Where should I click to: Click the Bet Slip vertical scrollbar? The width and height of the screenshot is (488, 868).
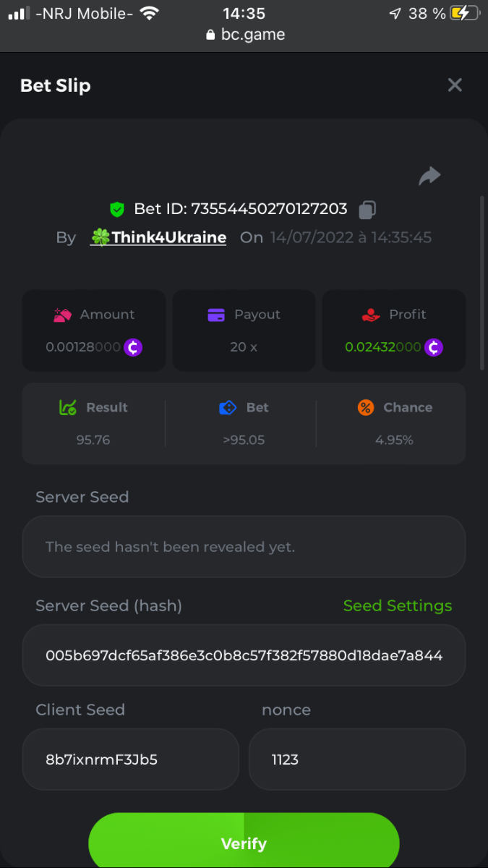482,282
